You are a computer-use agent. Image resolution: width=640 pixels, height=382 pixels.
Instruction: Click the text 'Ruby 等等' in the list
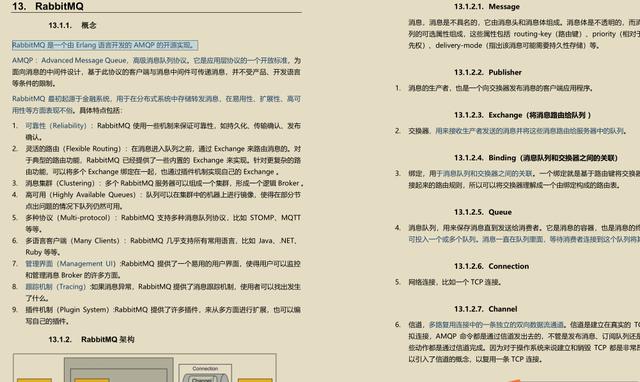click(x=43, y=252)
